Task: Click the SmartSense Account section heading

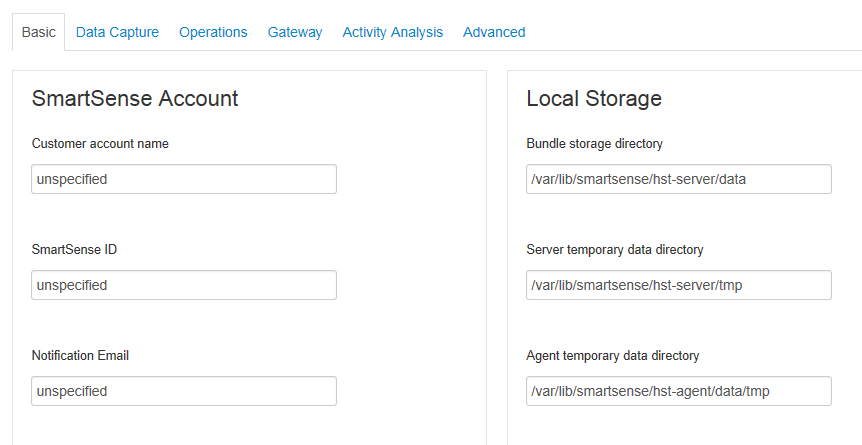Action: point(135,98)
